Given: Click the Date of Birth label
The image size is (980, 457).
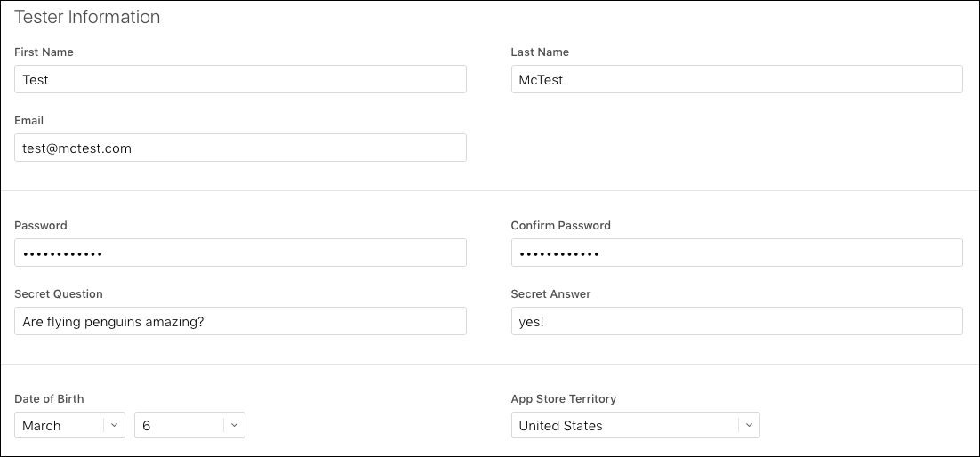Looking at the screenshot, I should point(49,399).
